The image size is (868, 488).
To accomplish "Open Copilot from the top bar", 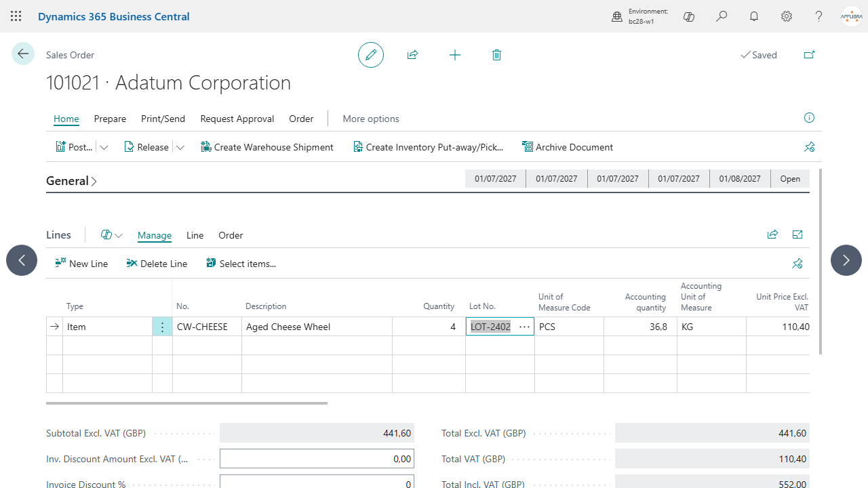I will 689,16.
